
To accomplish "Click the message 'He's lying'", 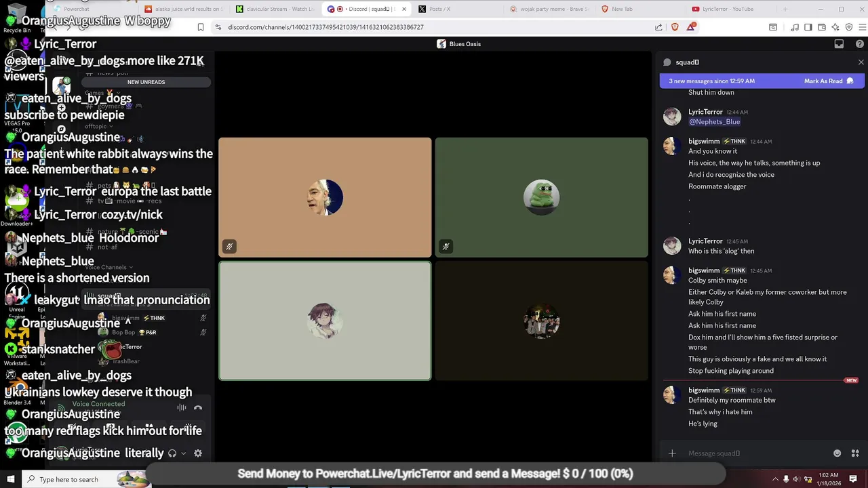I will (x=703, y=424).
